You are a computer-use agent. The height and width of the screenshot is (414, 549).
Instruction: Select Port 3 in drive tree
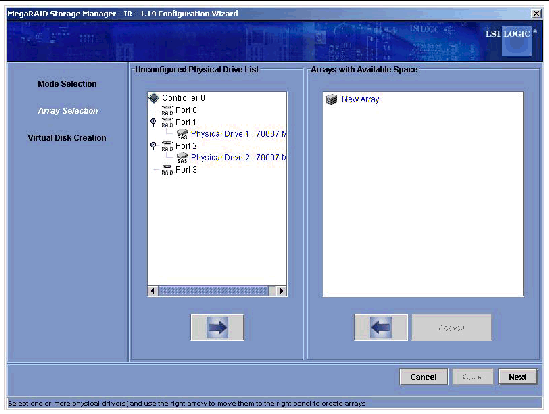[186, 170]
